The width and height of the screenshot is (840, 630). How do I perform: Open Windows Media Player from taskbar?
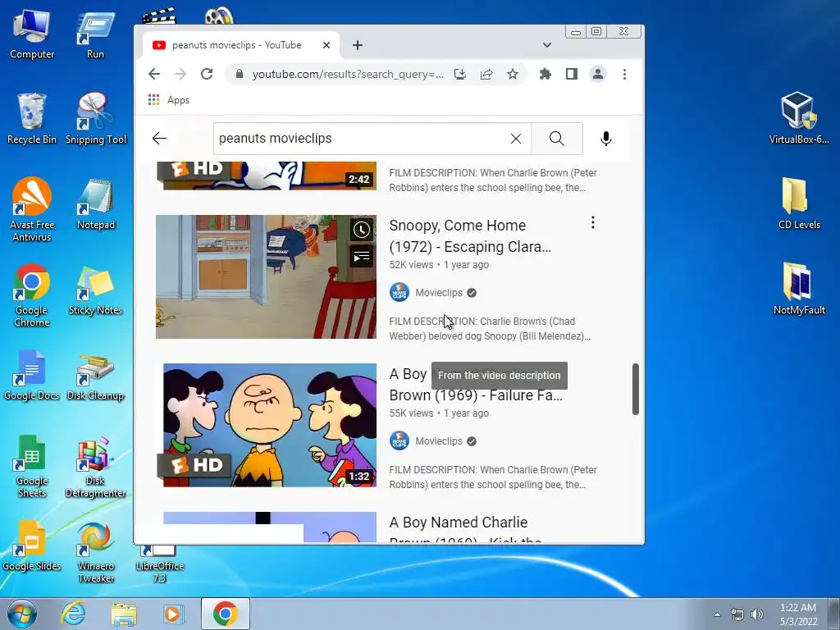(173, 614)
